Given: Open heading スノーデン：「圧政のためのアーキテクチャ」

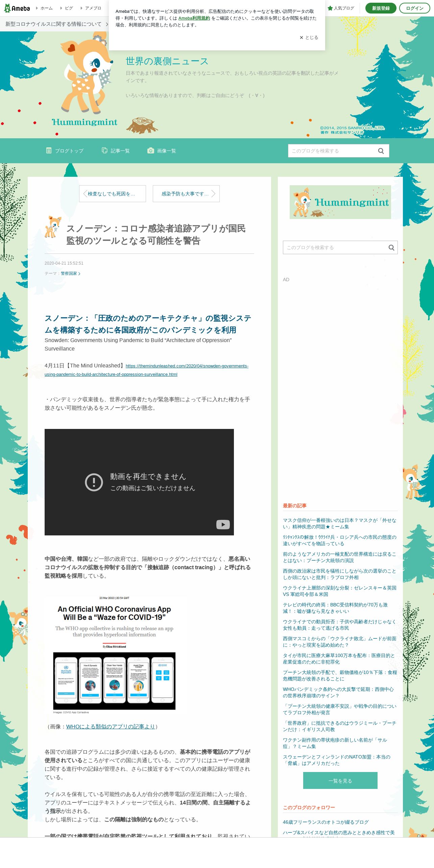Looking at the screenshot, I should pos(148,324).
